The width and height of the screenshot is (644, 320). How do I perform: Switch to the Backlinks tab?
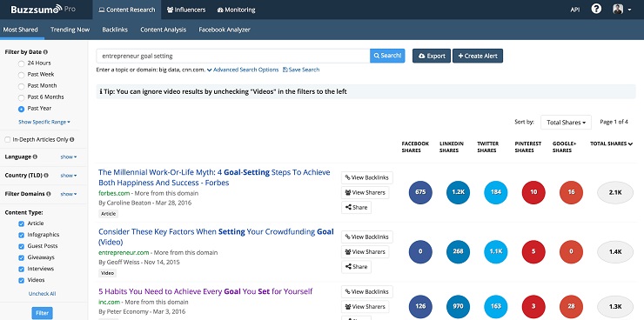click(x=115, y=30)
